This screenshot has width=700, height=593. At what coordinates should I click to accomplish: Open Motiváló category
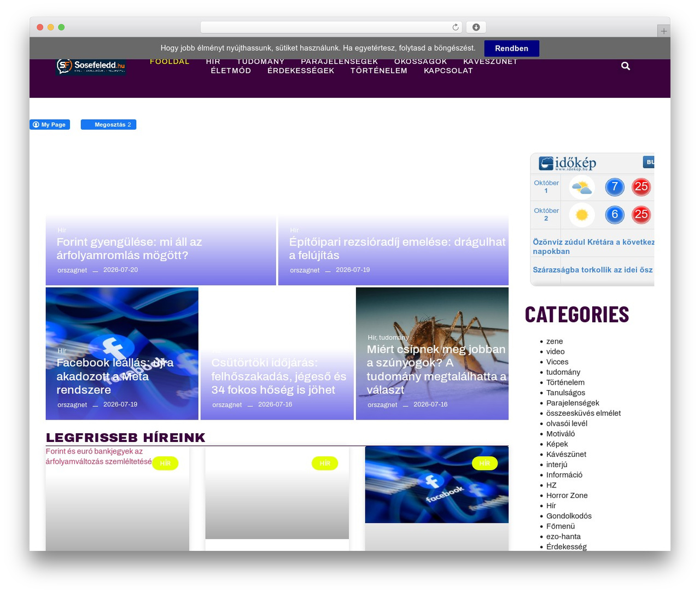click(x=561, y=434)
